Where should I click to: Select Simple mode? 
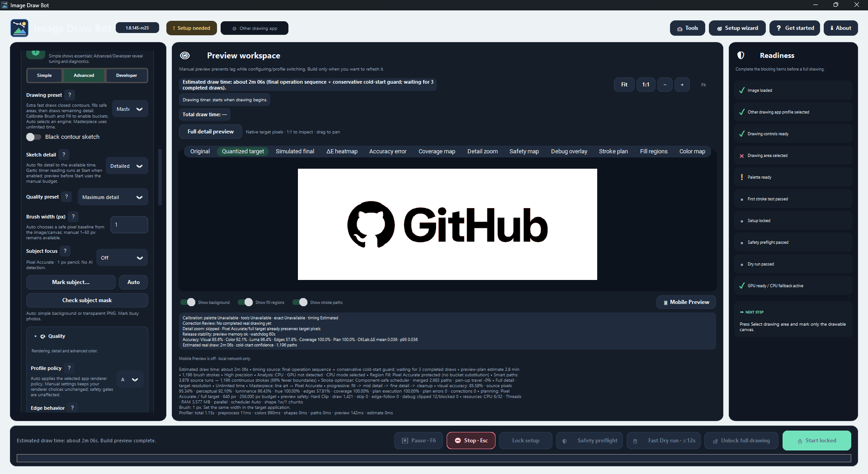point(44,76)
